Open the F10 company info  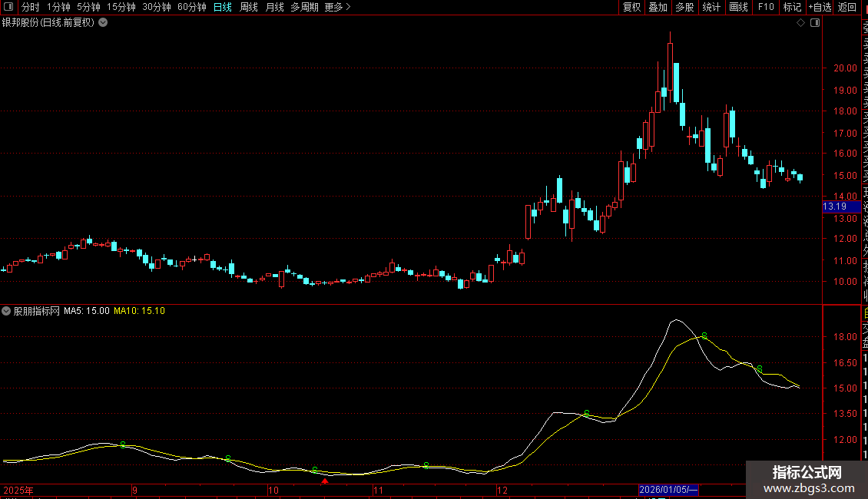point(766,7)
